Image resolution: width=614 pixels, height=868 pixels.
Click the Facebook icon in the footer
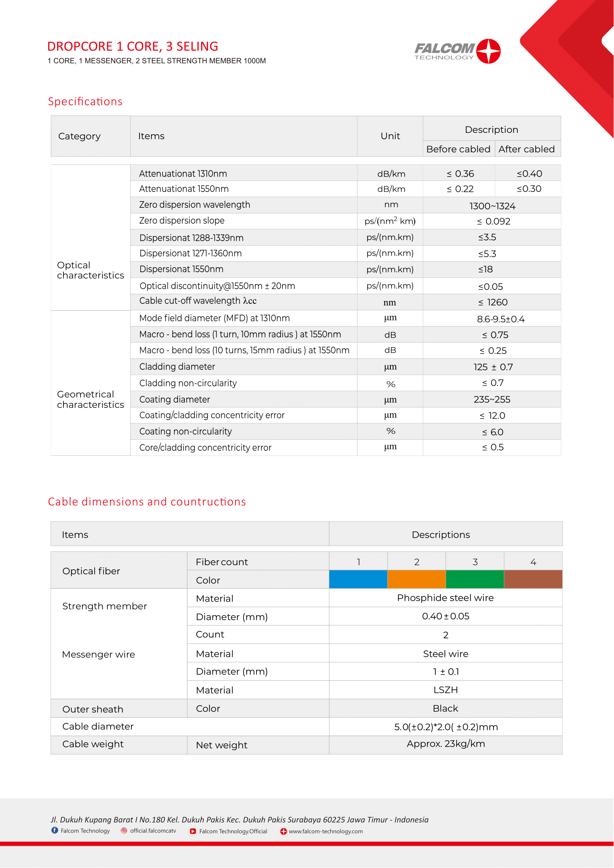point(55,831)
